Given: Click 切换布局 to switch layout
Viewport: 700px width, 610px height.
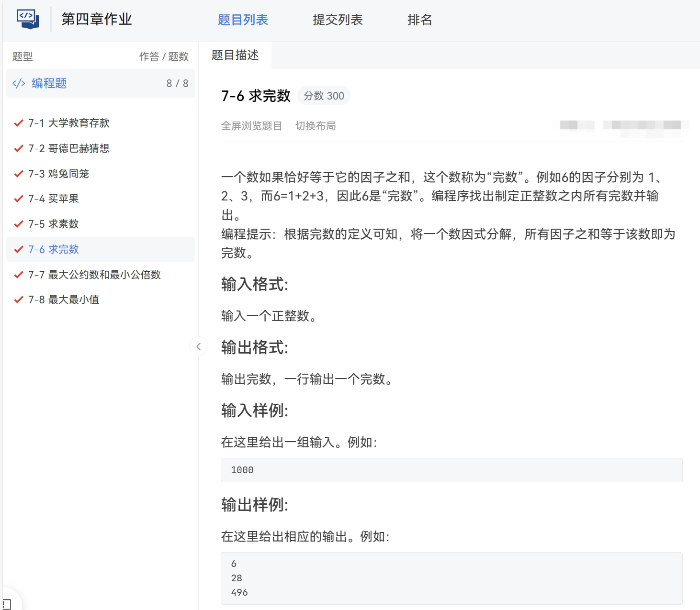Looking at the screenshot, I should coord(316,126).
